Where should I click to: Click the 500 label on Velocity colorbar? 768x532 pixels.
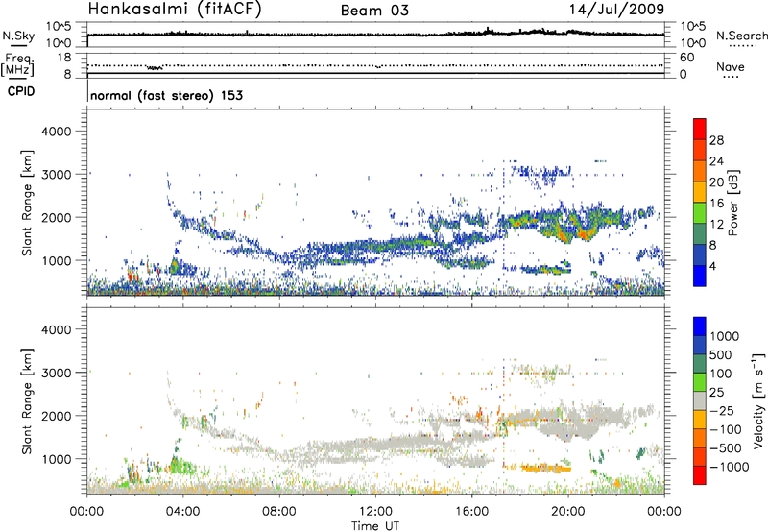point(721,354)
